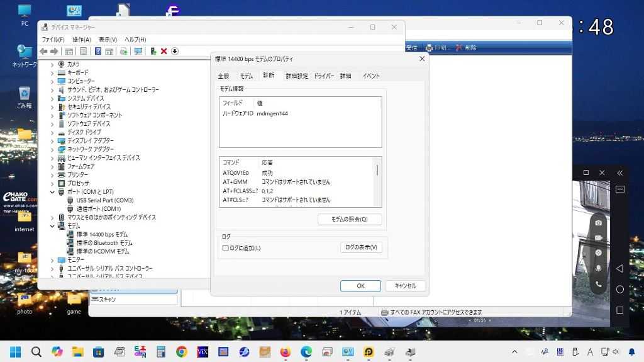Viewport: 644px width, 362px height.
Task: Click the モデムの照会(Q) button
Action: click(350, 219)
